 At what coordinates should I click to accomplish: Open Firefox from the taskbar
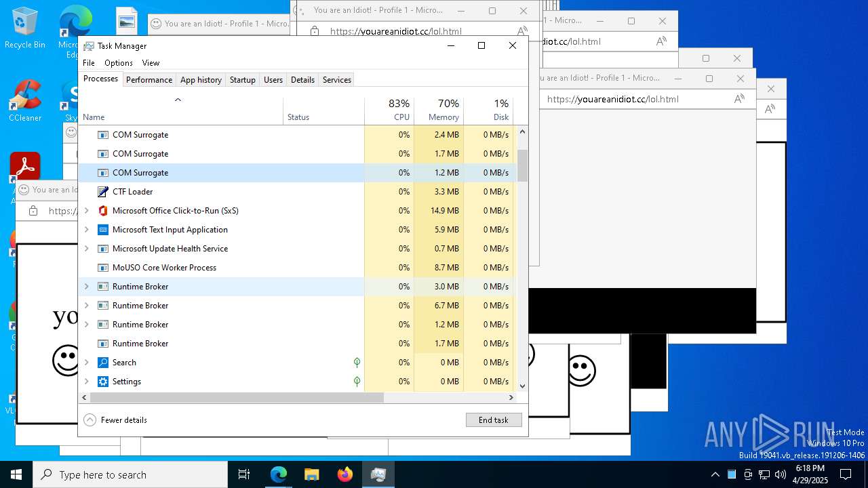[345, 474]
